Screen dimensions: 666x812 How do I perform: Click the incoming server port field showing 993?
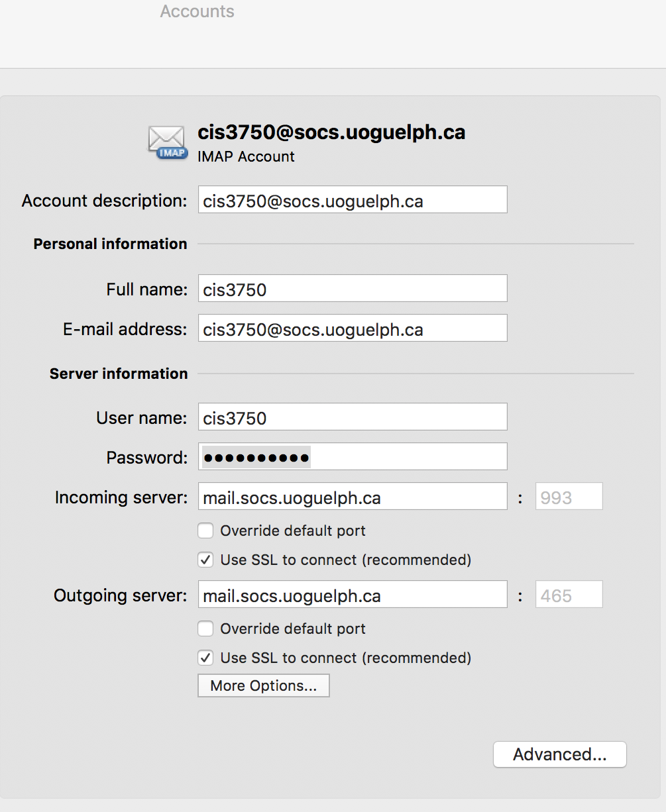[568, 496]
